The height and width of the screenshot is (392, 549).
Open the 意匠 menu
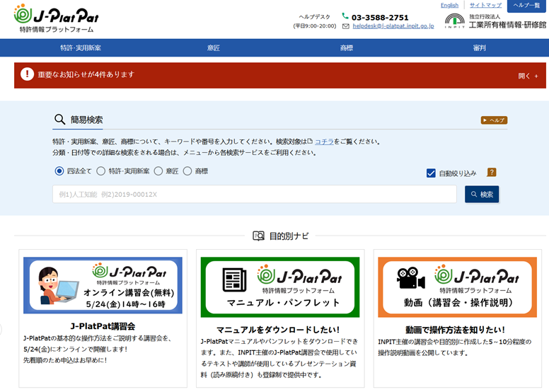pos(213,48)
